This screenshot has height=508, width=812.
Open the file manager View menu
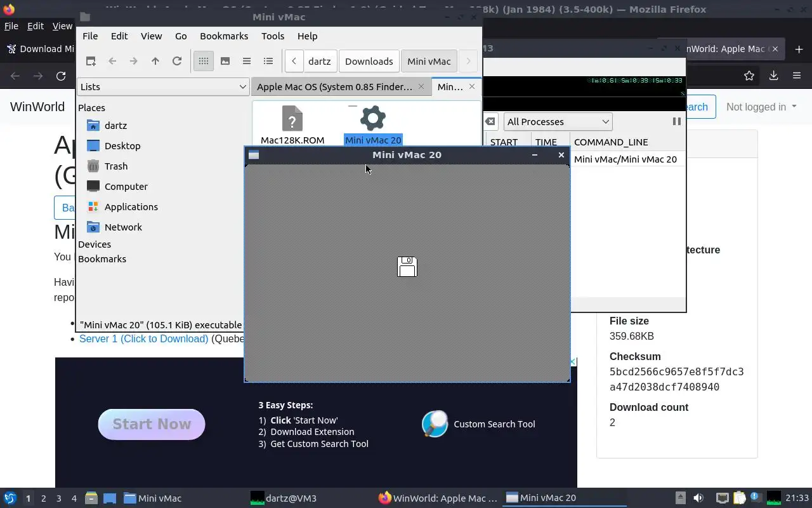click(151, 36)
